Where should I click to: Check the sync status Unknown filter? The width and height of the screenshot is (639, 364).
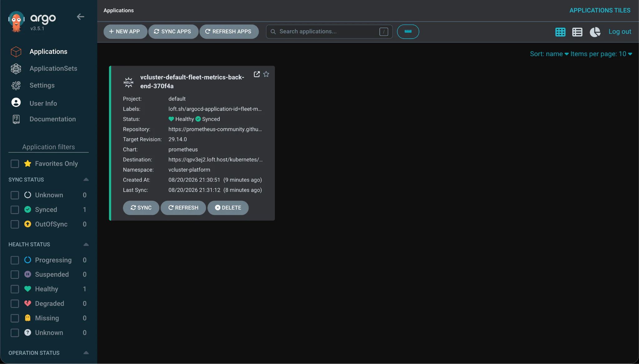(x=15, y=195)
